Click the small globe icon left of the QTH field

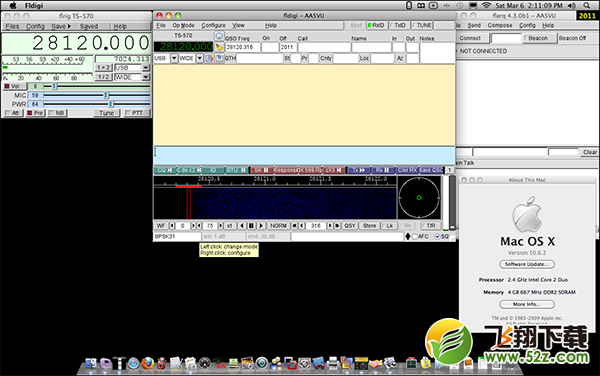(x=219, y=58)
